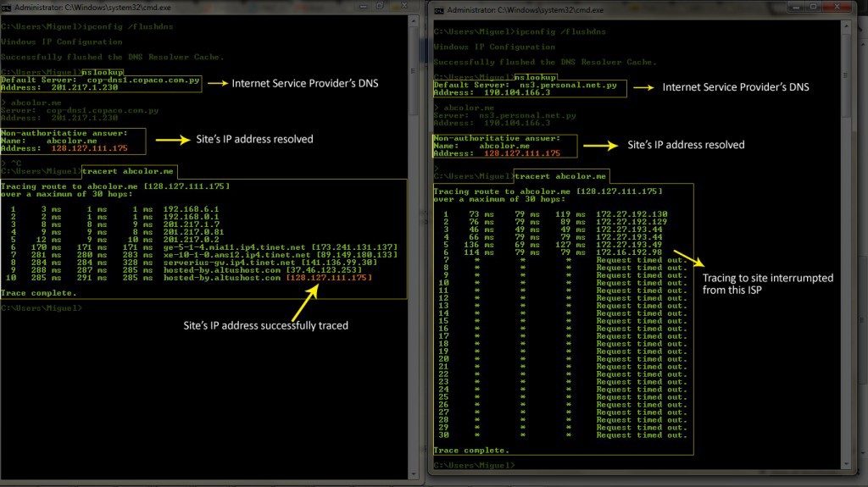Click 'Successfully flushed the DNS Resolver Cache.' in left window

point(113,57)
